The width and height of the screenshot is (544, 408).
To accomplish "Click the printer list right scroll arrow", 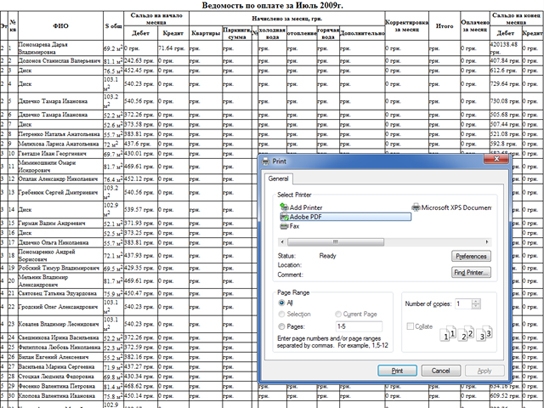I will (487, 242).
